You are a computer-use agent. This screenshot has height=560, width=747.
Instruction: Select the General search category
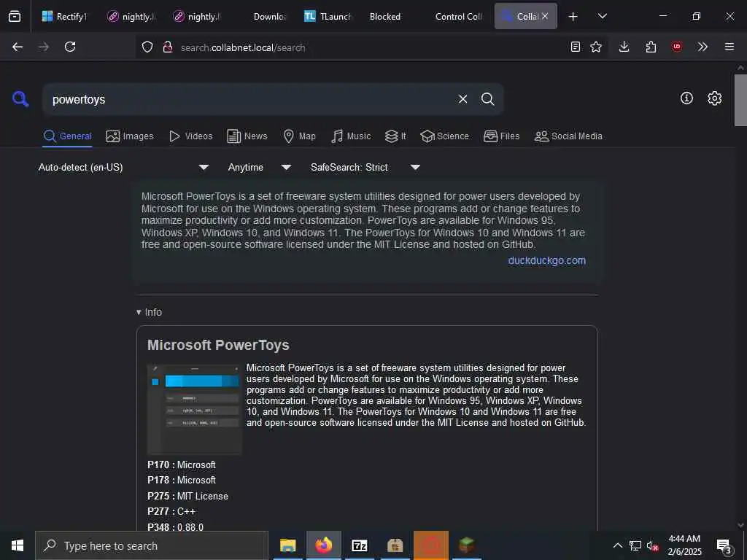67,136
